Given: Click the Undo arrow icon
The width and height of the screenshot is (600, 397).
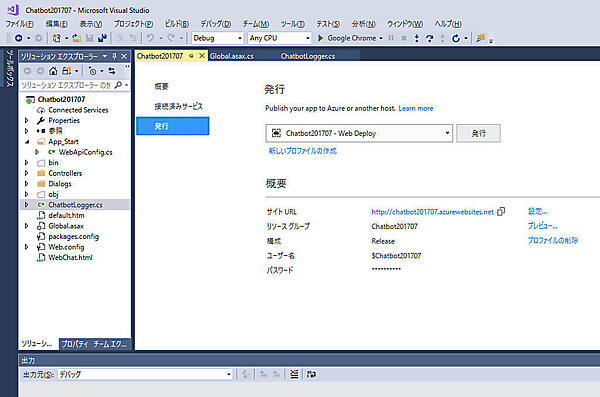Looking at the screenshot, I should 150,38.
